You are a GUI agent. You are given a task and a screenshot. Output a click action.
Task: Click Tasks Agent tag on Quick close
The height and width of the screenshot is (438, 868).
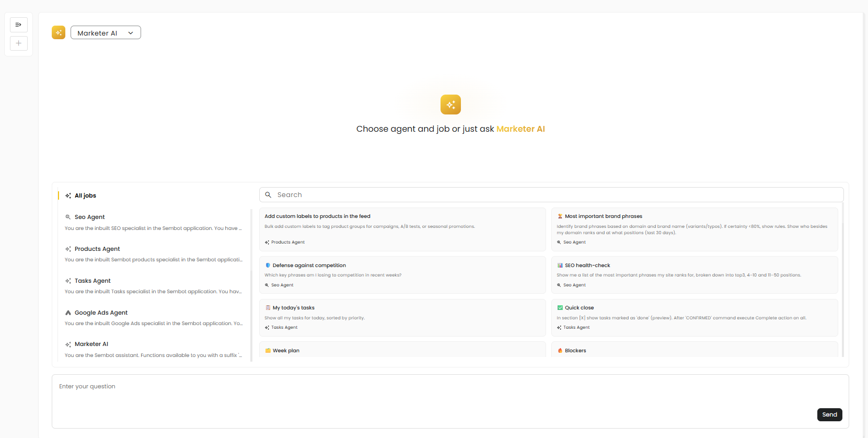[573, 327]
